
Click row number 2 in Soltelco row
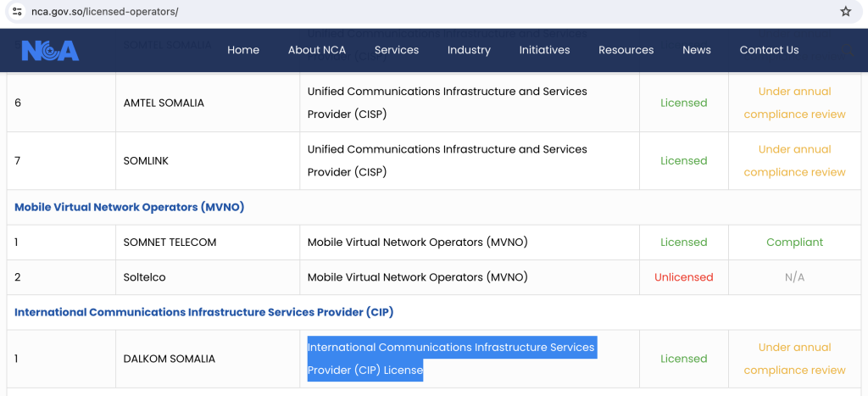17,277
